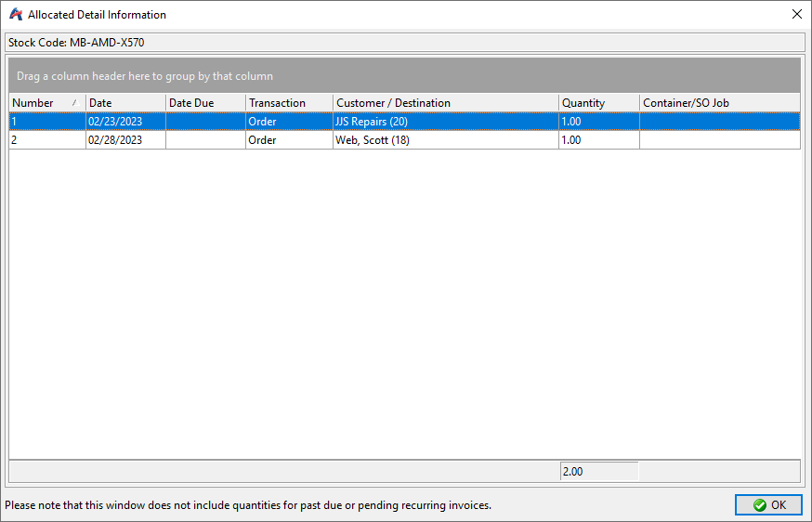
Task: Click the Container/SO Job column header
Action: click(718, 103)
